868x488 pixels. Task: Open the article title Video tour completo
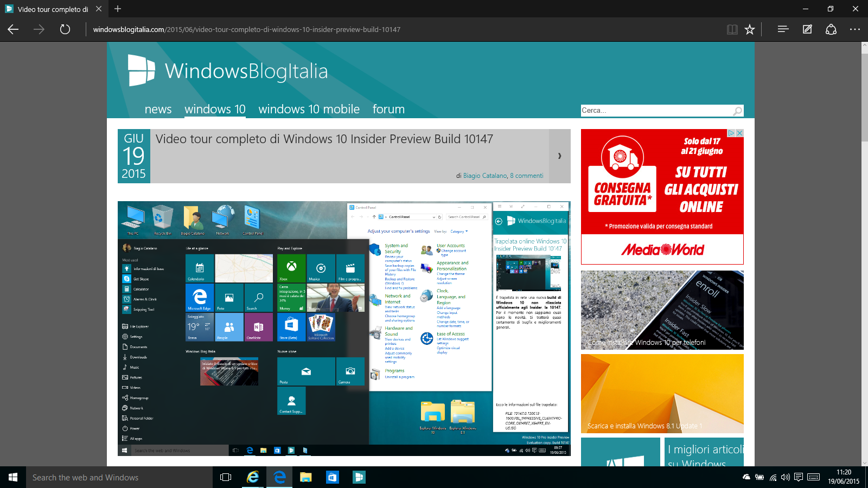tap(324, 139)
